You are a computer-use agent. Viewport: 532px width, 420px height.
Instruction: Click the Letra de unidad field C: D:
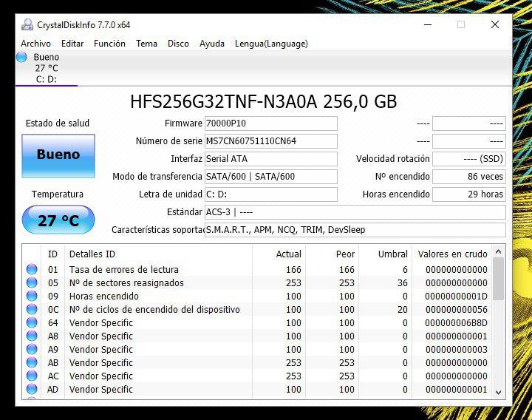click(270, 194)
